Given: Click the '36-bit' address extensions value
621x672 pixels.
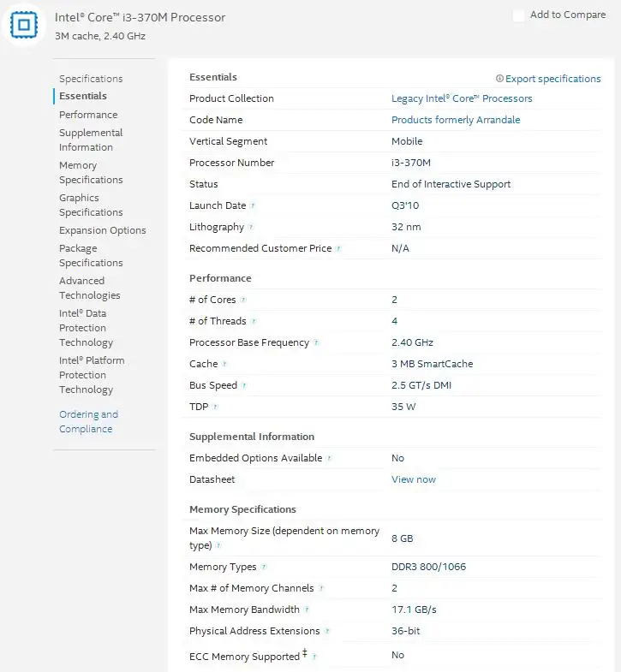Looking at the screenshot, I should tap(405, 631).
